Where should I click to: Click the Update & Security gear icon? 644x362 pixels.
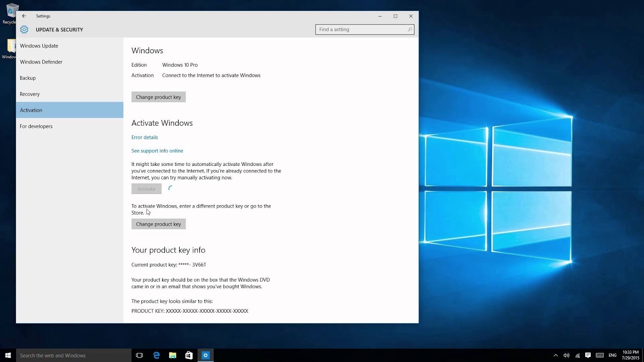pyautogui.click(x=24, y=30)
